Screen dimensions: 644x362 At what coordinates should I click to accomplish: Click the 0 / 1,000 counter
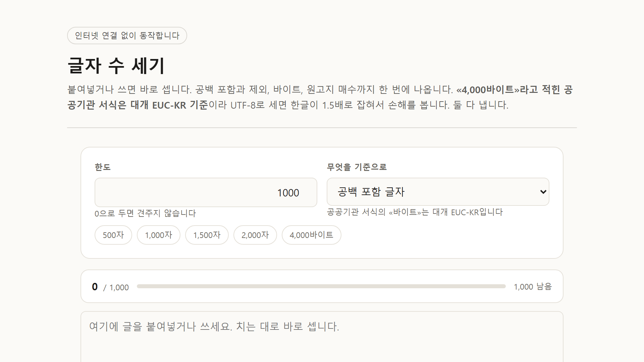(110, 287)
